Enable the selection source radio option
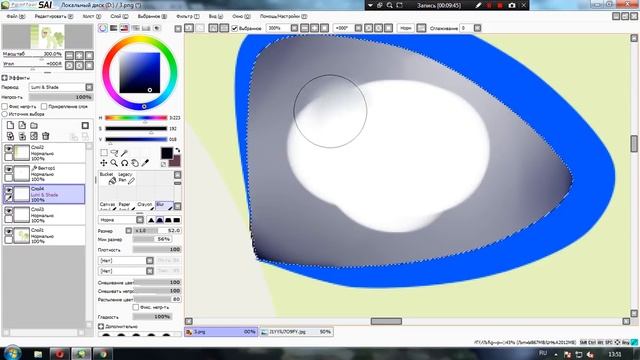The image size is (640, 360). coord(4,114)
